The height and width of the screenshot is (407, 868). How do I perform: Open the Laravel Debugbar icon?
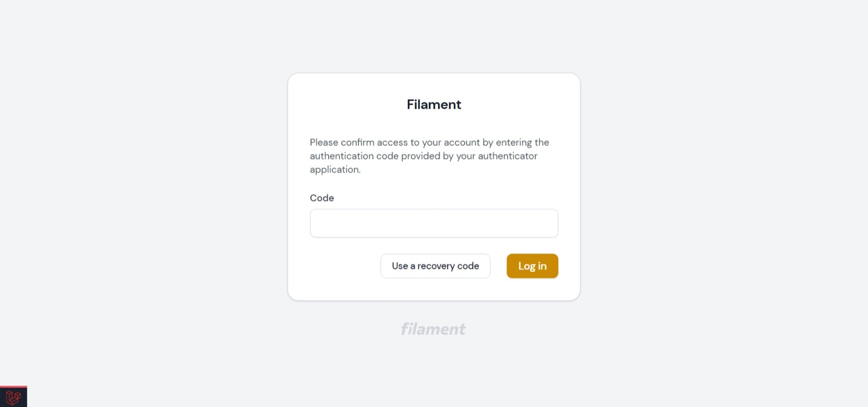pos(13,397)
